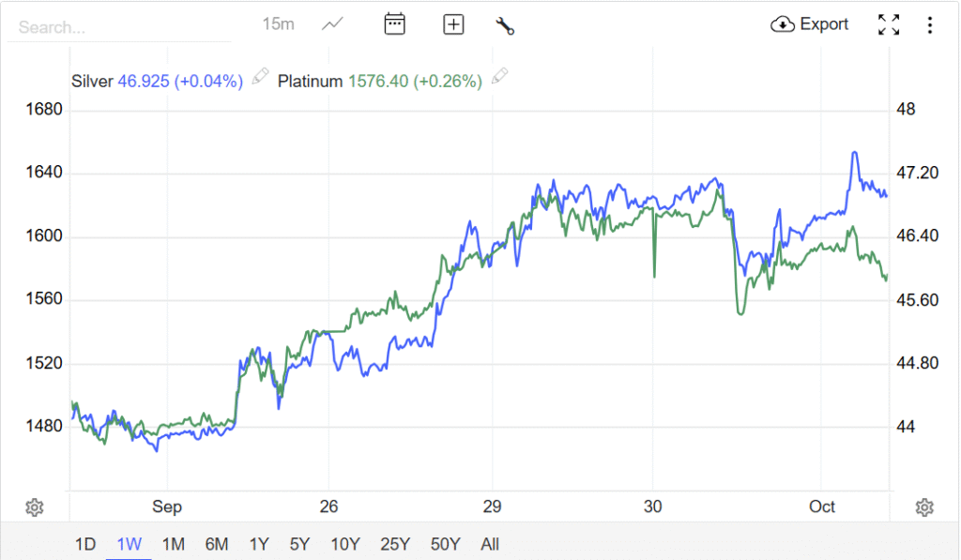Switch to 1Y time range

pyautogui.click(x=260, y=544)
